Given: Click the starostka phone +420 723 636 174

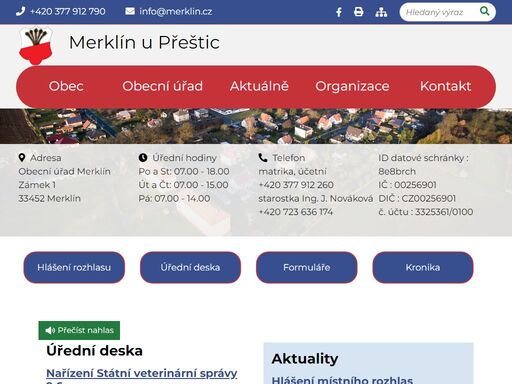Looking at the screenshot, I should tap(296, 212).
